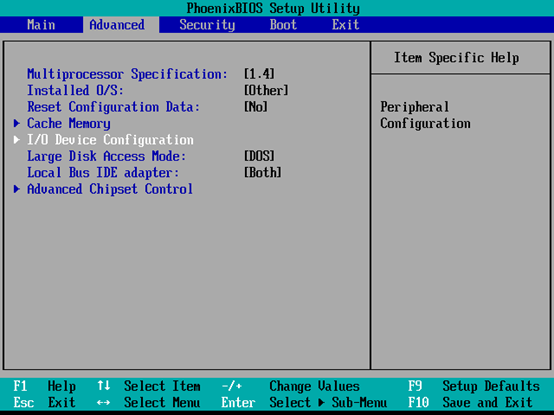Click Enter Select Sub-Menu hint
554x415 pixels.
304,403
